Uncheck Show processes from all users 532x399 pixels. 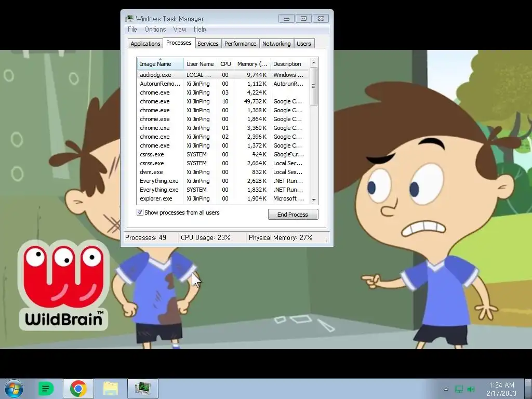(x=140, y=212)
